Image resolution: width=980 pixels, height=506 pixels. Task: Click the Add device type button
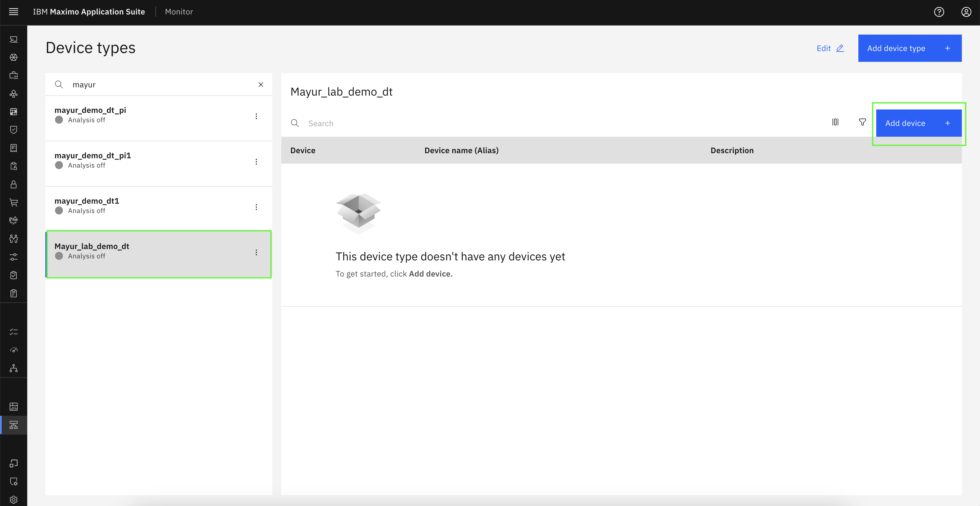point(910,48)
